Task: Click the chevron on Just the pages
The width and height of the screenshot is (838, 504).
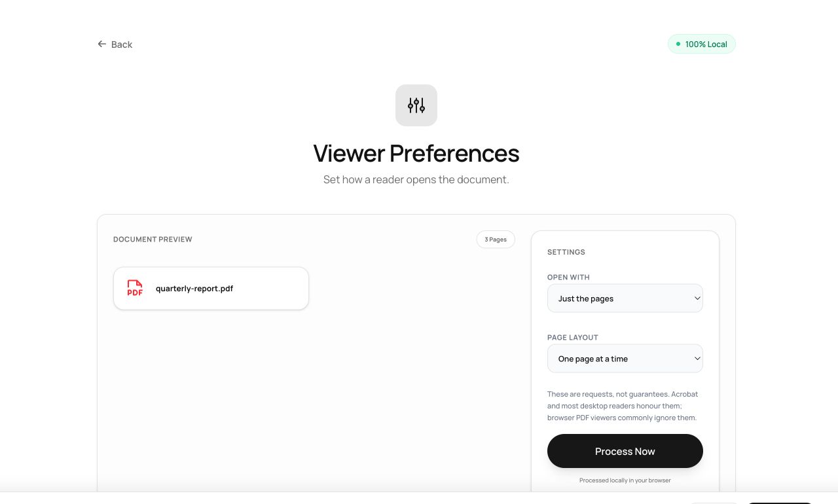Action: click(x=697, y=298)
